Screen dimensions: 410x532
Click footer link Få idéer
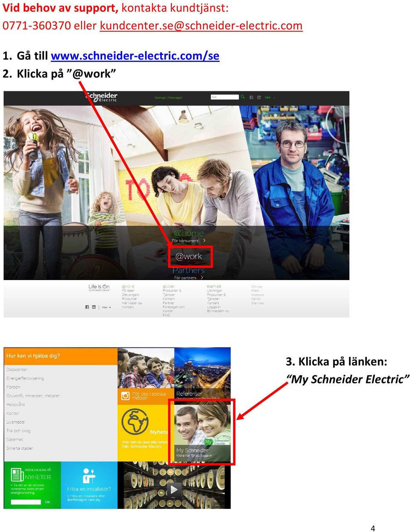(128, 291)
